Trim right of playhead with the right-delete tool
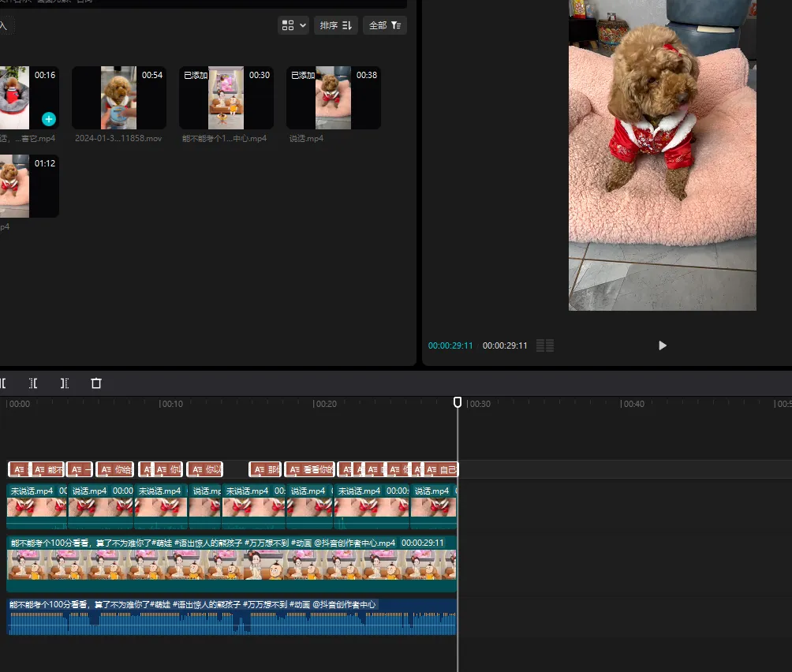The image size is (792, 672). (x=64, y=383)
